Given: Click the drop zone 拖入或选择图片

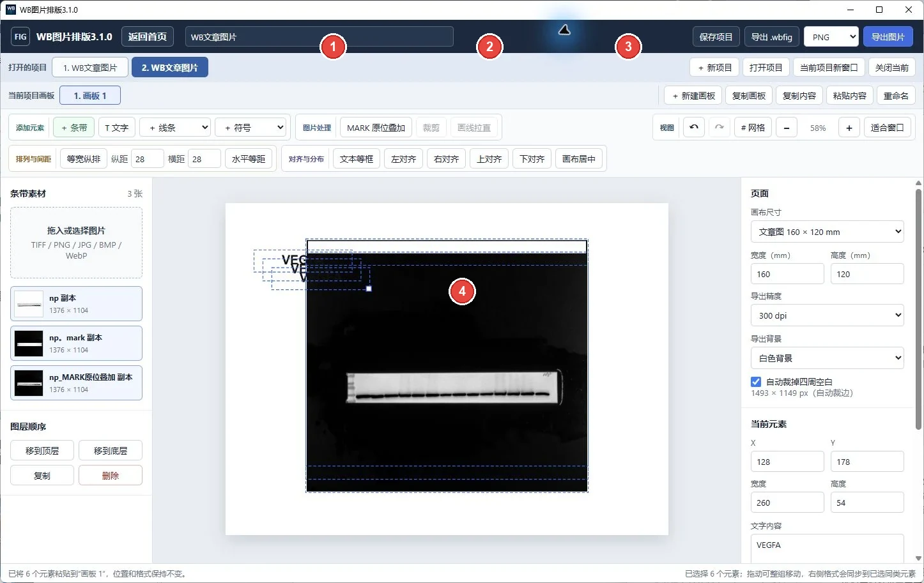Looking at the screenshot, I should pyautogui.click(x=76, y=243).
